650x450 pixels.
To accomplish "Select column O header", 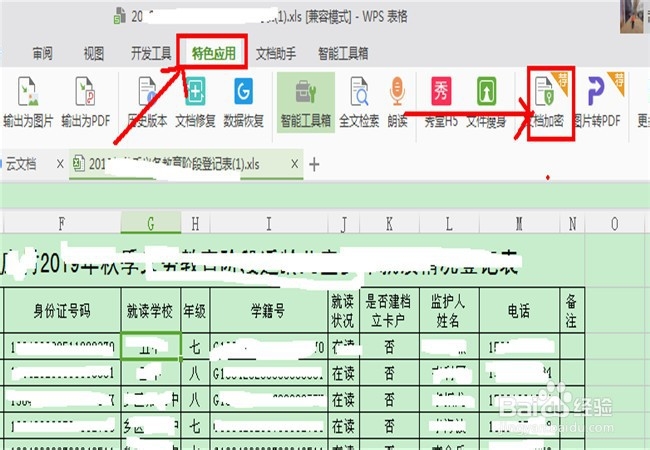I will pos(615,224).
